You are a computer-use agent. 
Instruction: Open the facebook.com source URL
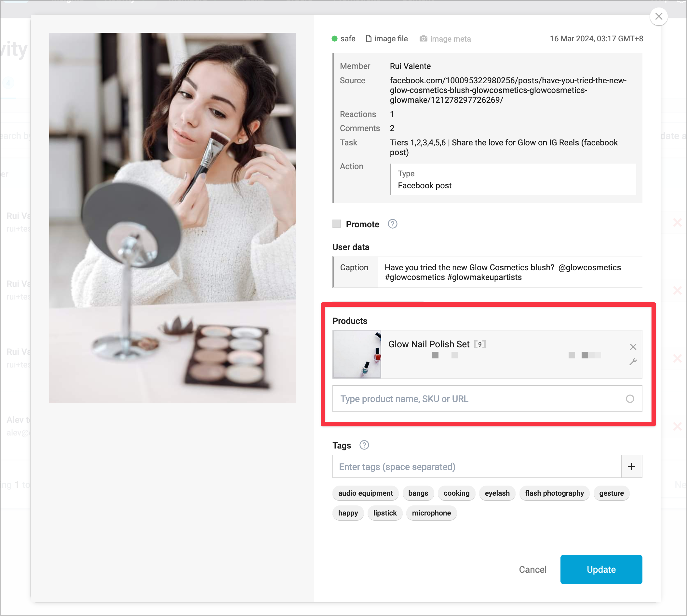tap(508, 90)
